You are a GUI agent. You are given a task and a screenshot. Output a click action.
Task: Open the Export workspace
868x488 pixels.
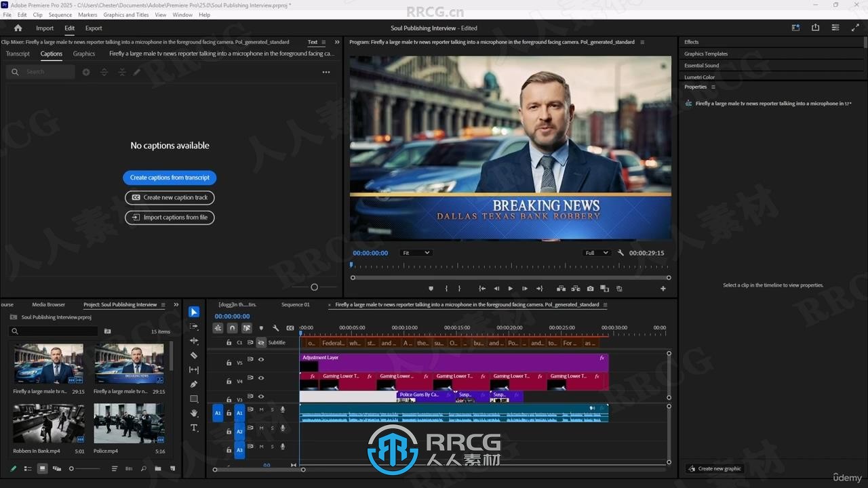point(94,28)
